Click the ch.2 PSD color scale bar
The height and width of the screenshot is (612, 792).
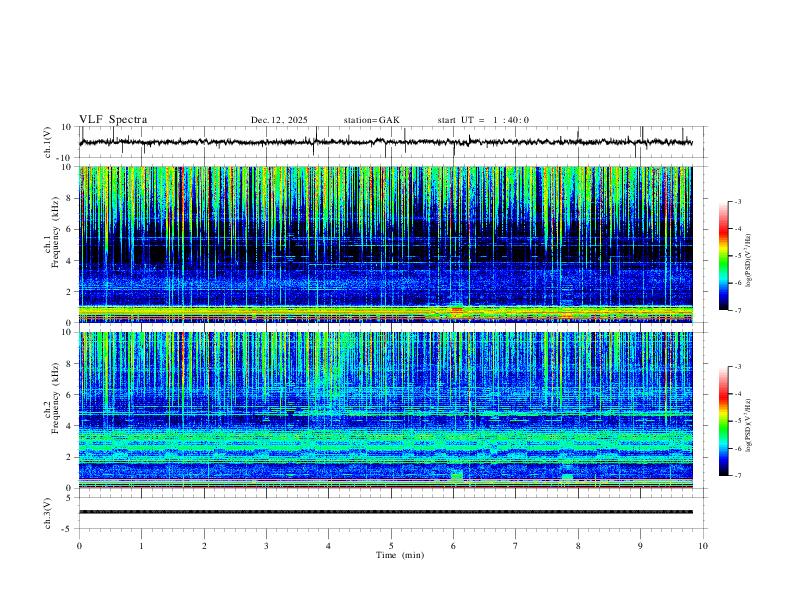(723, 421)
